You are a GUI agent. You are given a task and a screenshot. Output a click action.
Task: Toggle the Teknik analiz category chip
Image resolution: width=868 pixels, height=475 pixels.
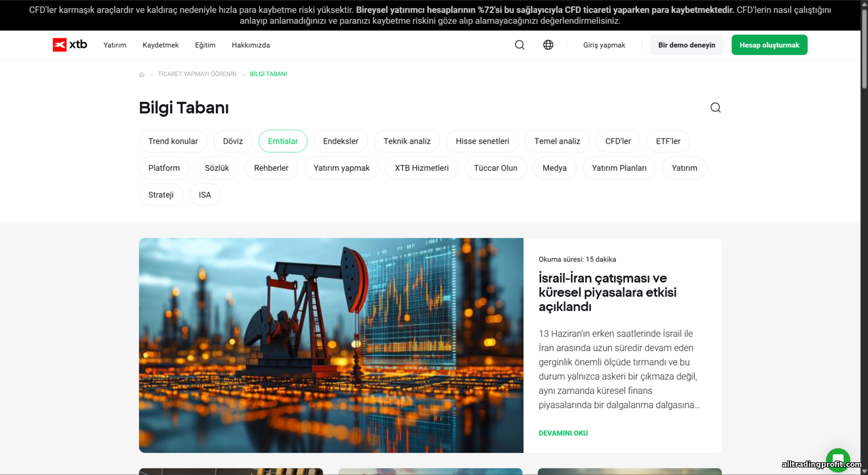pyautogui.click(x=407, y=141)
